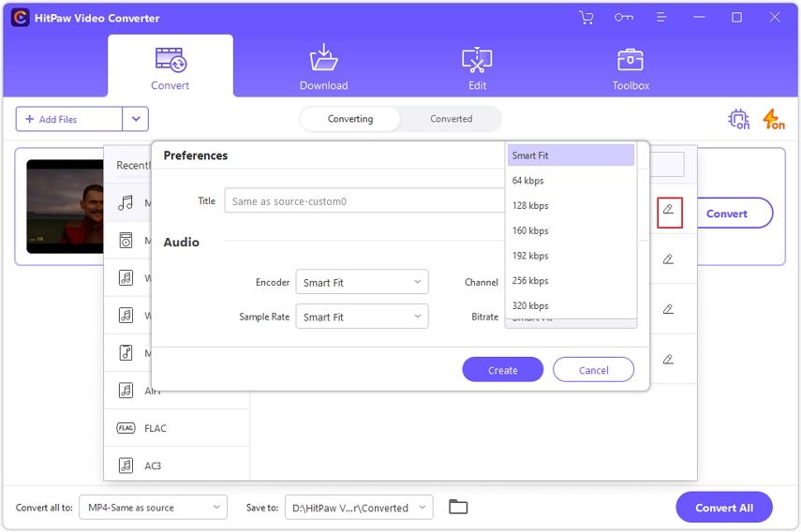
Task: Select the AC3 format
Action: point(177,465)
